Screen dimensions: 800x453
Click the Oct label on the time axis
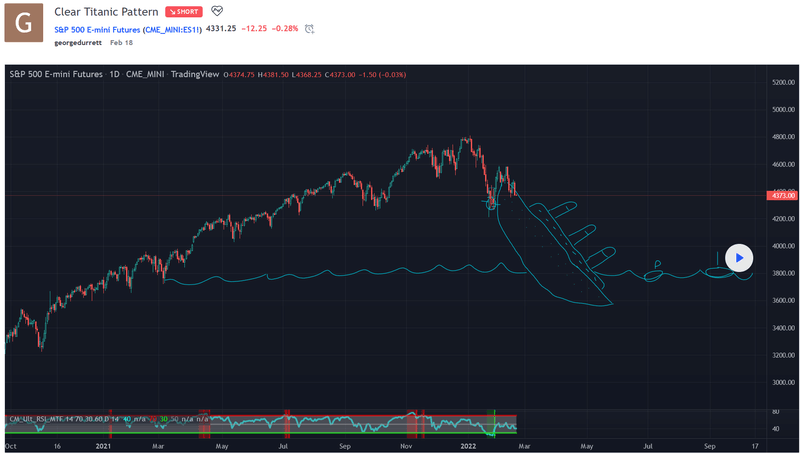tap(10, 446)
